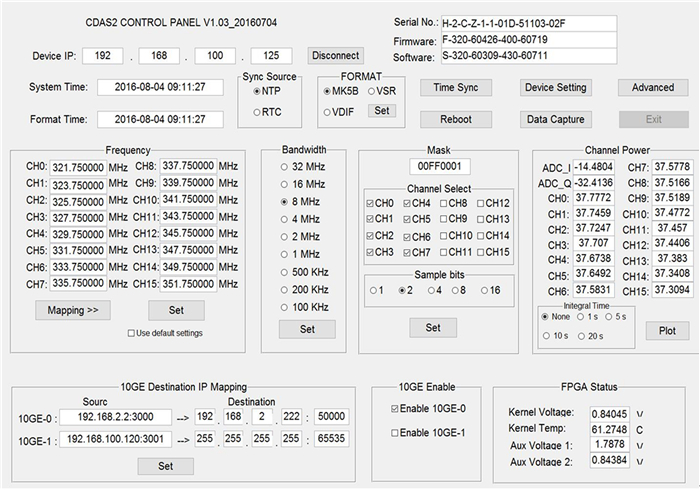The width and height of the screenshot is (700, 490).
Task: Click the Advanced button
Action: click(x=653, y=87)
